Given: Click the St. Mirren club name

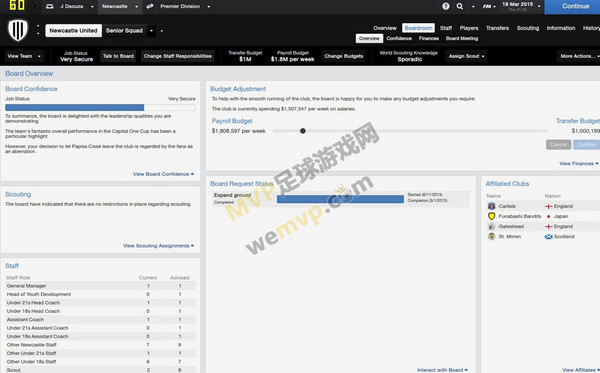Looking at the screenshot, I should (x=509, y=236).
